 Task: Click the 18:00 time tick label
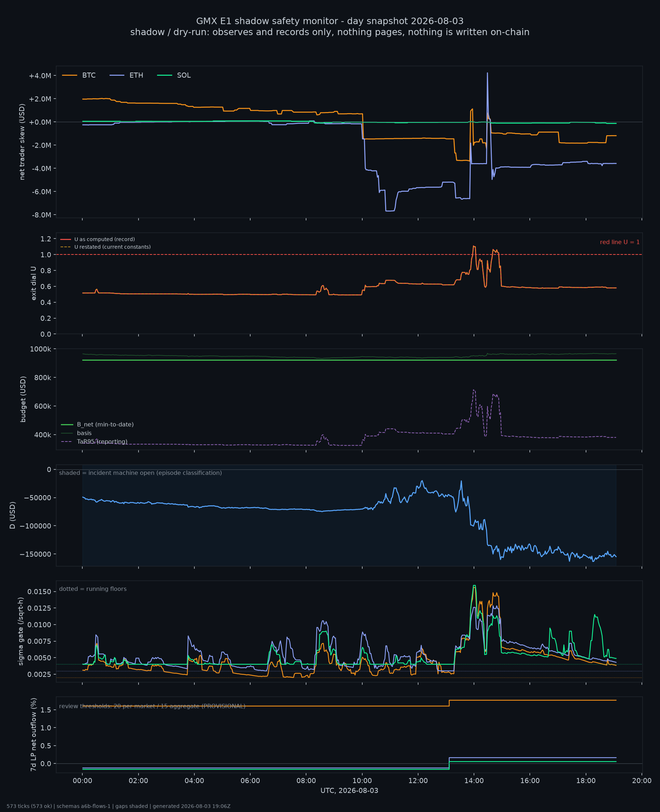pos(586,781)
